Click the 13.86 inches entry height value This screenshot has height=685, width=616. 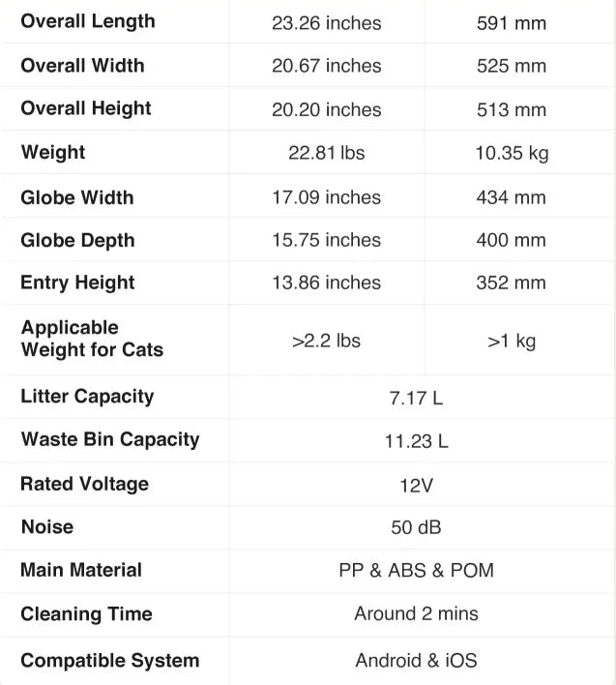tap(326, 283)
